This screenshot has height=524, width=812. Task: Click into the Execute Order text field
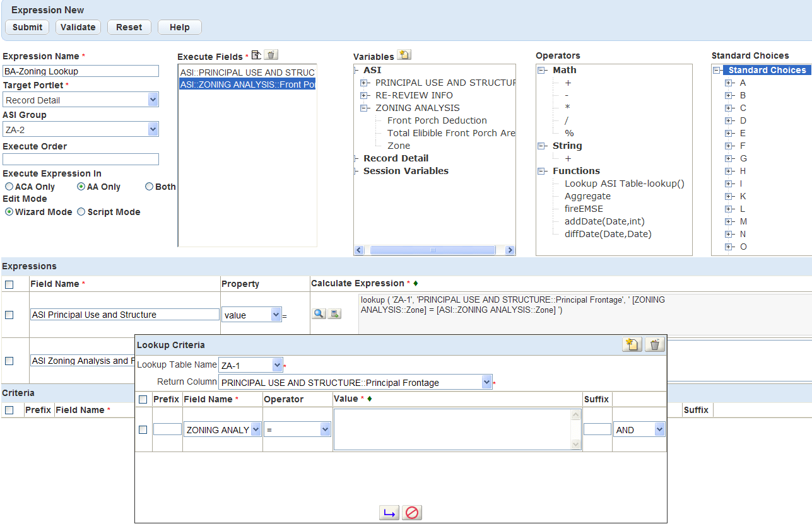point(81,160)
